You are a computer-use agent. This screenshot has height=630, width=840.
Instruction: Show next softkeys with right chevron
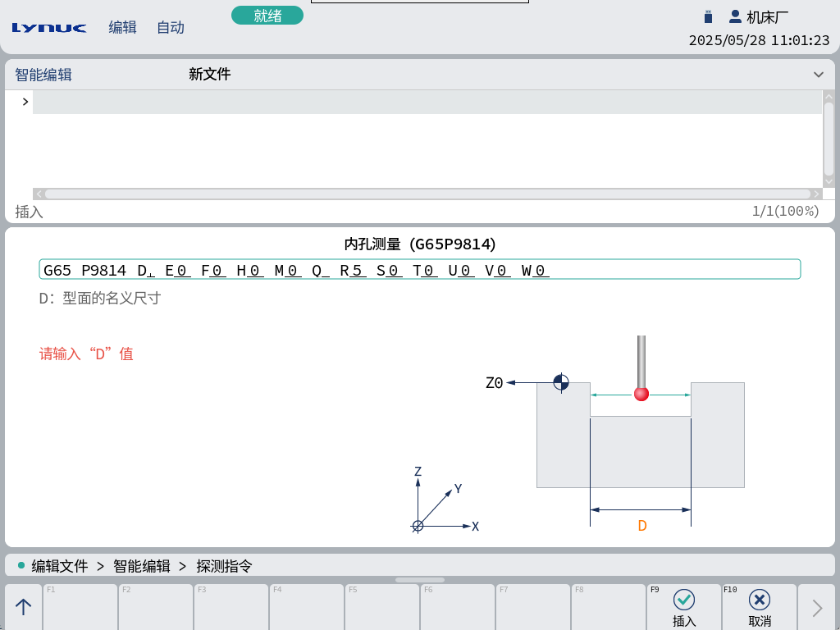(x=817, y=608)
